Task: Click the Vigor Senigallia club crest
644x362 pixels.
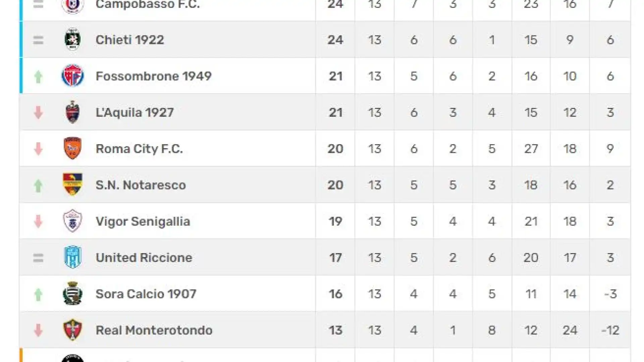Action: tap(72, 221)
